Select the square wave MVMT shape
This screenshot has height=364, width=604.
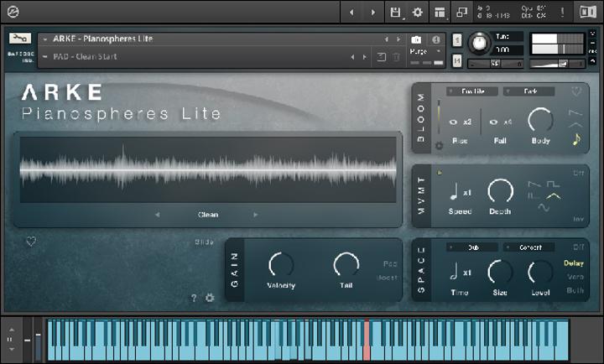[x=553, y=184]
